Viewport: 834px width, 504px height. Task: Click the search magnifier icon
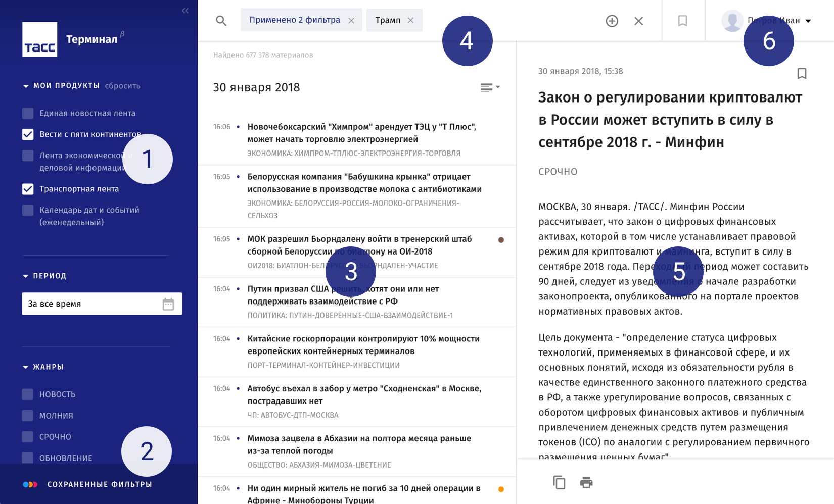pyautogui.click(x=221, y=21)
